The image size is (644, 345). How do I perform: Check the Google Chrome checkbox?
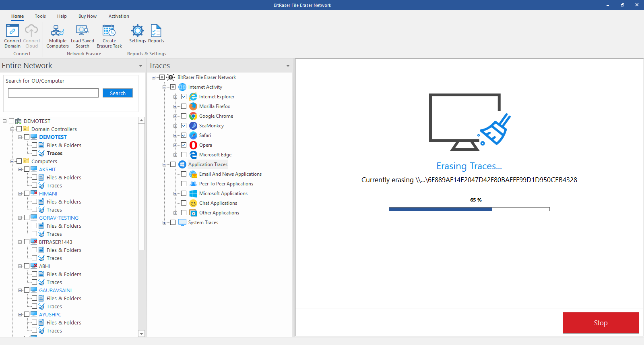pyautogui.click(x=184, y=116)
